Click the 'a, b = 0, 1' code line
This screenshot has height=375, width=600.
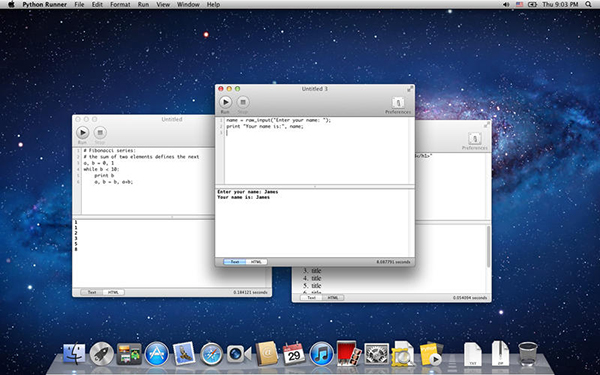point(98,163)
